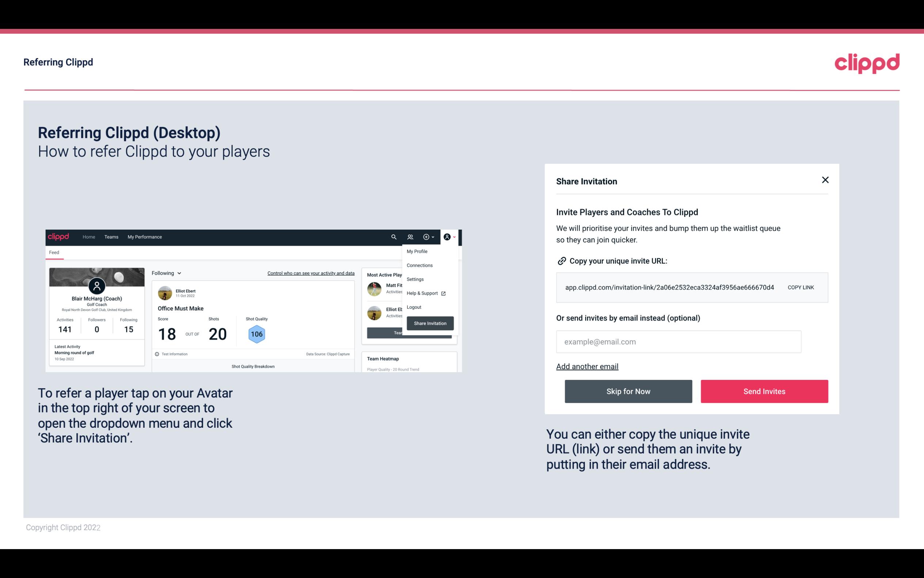924x578 pixels.
Task: Click the COPY LINK button for invite URL
Action: (x=800, y=287)
